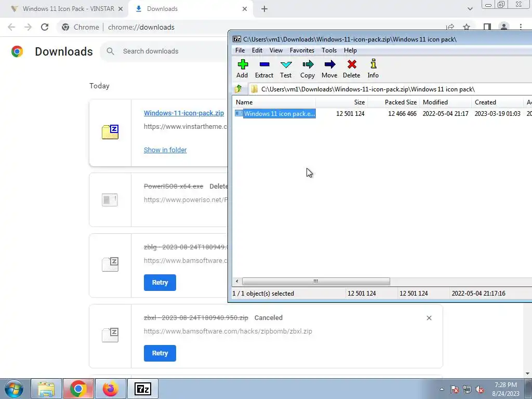
Task: Click the zbxl.zip source URL text
Action: click(228, 331)
